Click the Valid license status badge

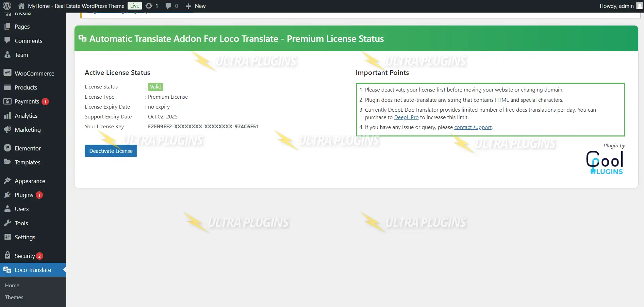pos(156,87)
